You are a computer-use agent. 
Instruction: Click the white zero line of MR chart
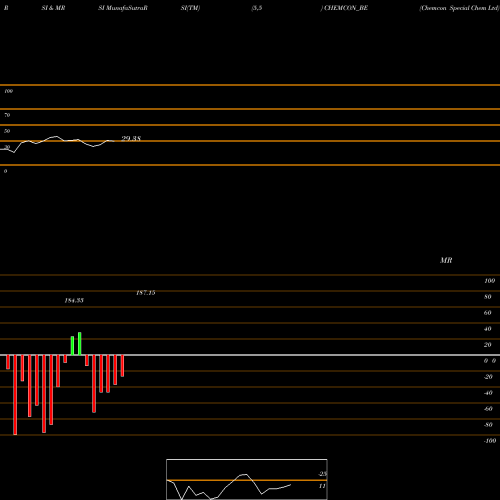coord(250,355)
